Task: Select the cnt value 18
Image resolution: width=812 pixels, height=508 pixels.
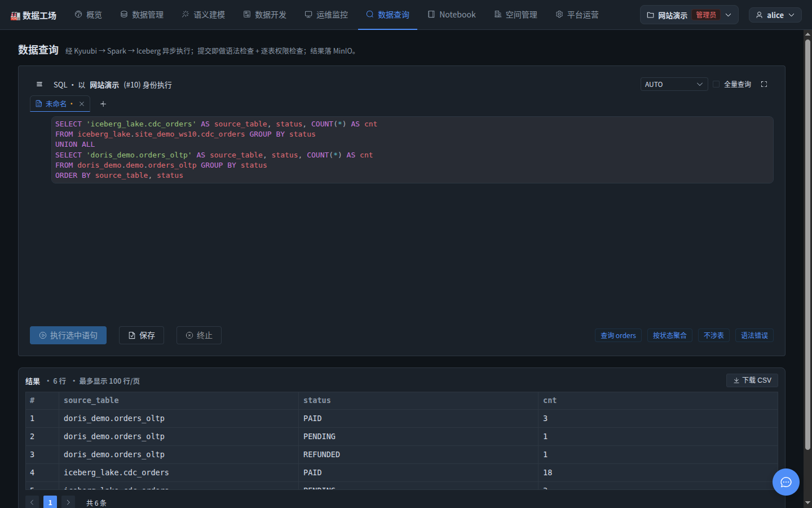Action: click(658, 472)
